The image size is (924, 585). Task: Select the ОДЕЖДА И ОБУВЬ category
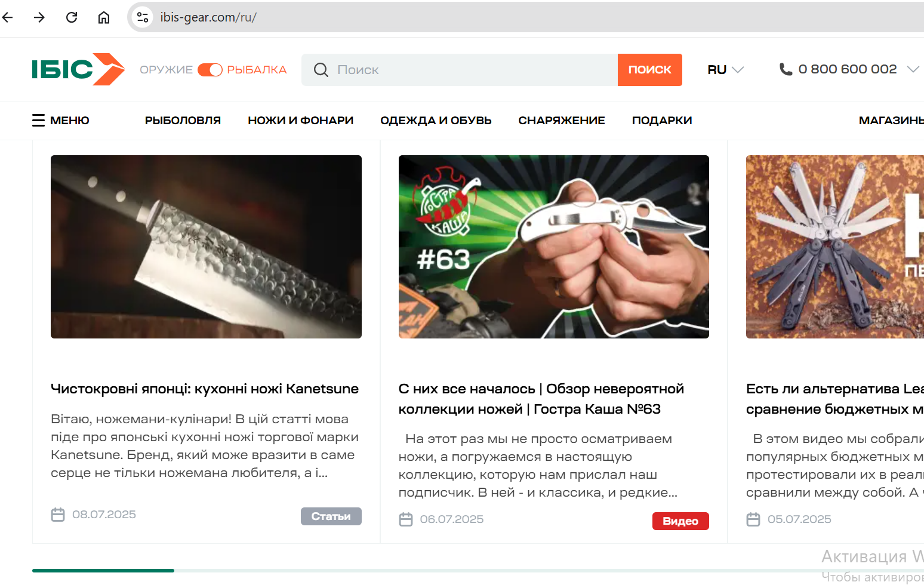coord(436,120)
